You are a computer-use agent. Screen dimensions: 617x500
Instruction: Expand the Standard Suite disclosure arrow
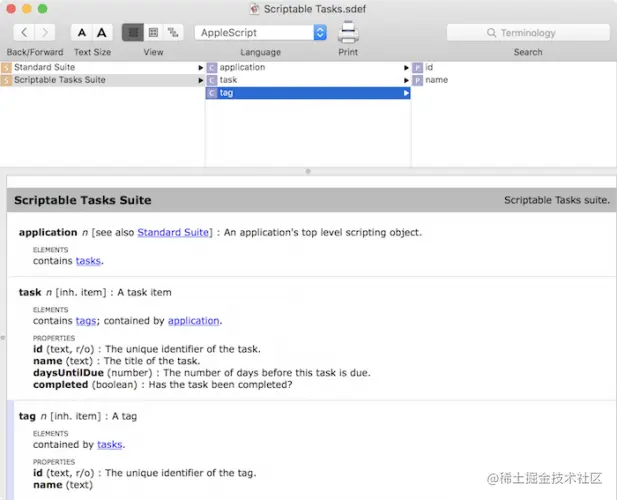(201, 68)
